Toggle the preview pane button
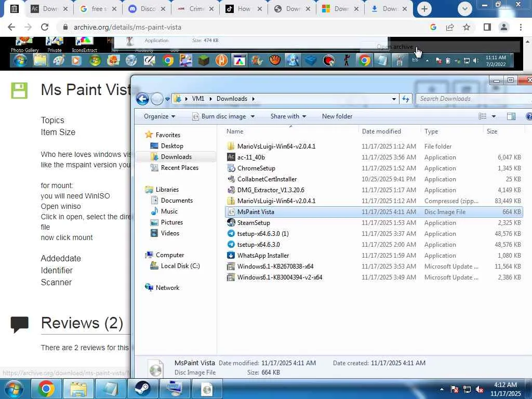 coord(511,116)
